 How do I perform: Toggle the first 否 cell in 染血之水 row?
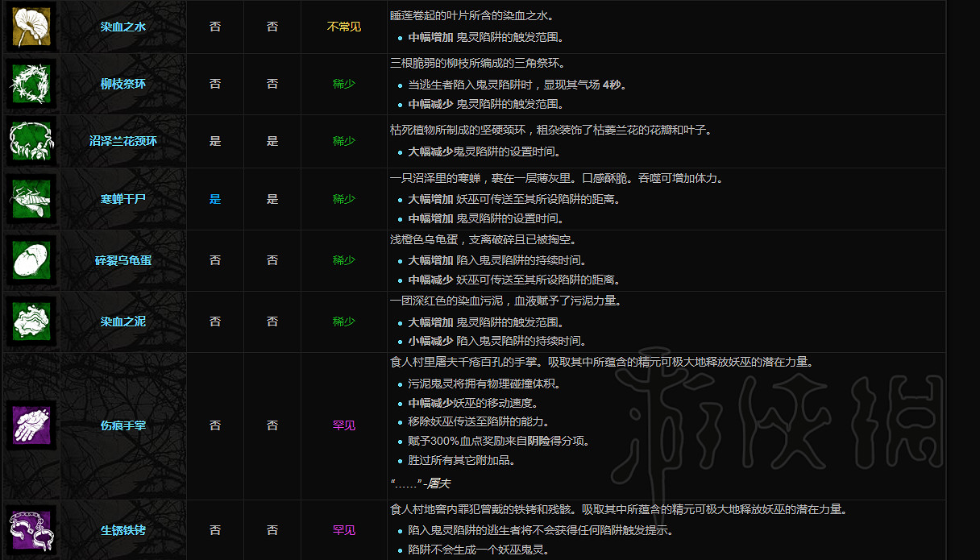coord(214,27)
